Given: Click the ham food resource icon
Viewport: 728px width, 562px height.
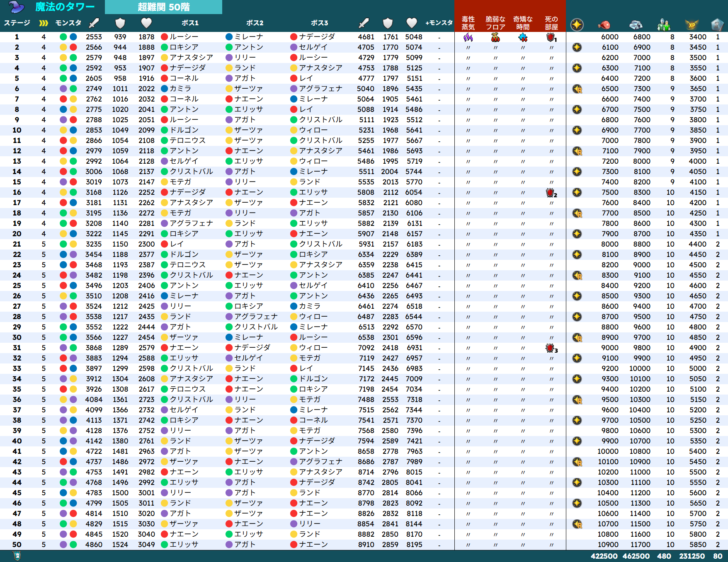Looking at the screenshot, I should [604, 25].
